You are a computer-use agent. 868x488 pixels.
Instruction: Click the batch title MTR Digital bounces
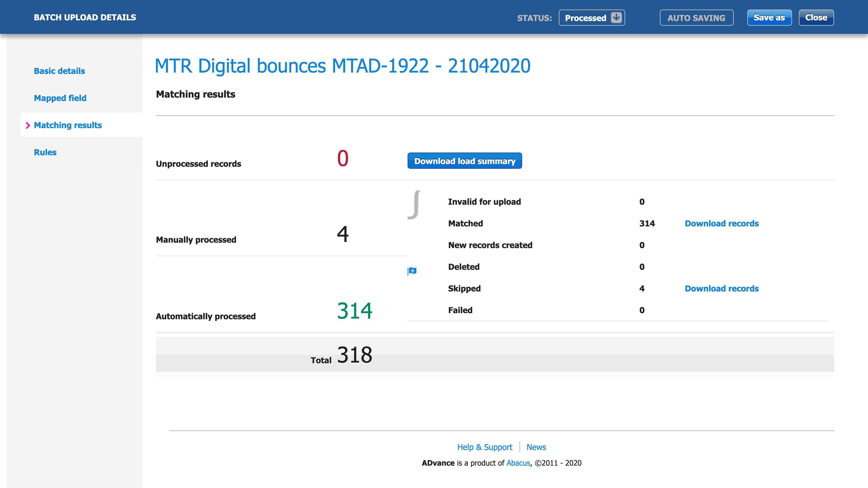pos(342,66)
